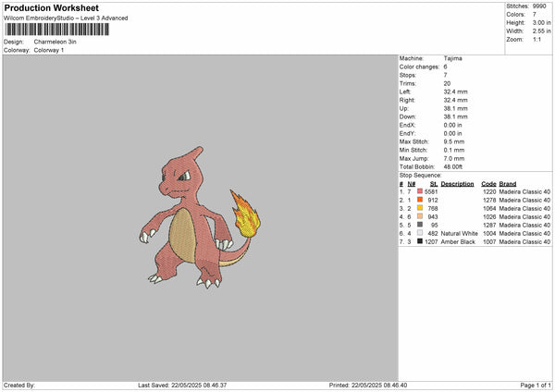This screenshot has height=392, width=555.
Task: Click the Max Jump value '7.0 mm'
Action: tap(454, 158)
